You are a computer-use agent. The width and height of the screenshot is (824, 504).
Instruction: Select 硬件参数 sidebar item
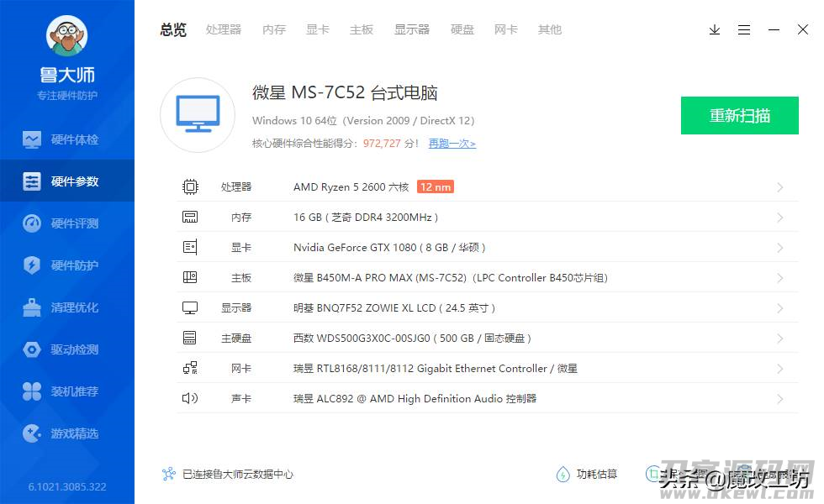click(x=67, y=181)
